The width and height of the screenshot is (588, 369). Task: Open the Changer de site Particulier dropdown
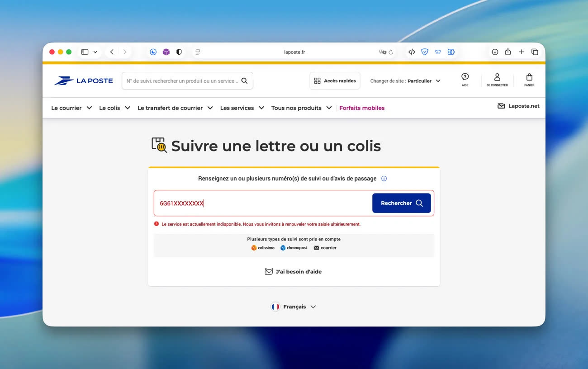pyautogui.click(x=405, y=81)
